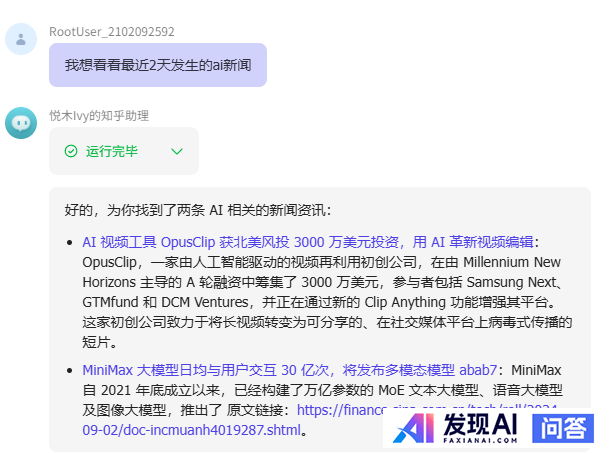Click the FAXIANAI.COM site text
Screen dimensions: 609x453
(x=480, y=441)
